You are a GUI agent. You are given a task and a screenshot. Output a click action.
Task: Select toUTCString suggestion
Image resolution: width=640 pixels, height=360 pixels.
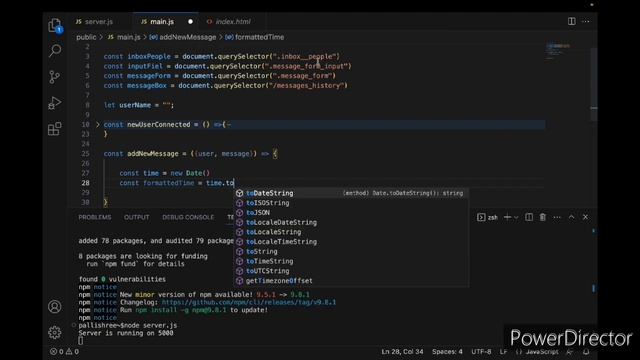point(351,271)
